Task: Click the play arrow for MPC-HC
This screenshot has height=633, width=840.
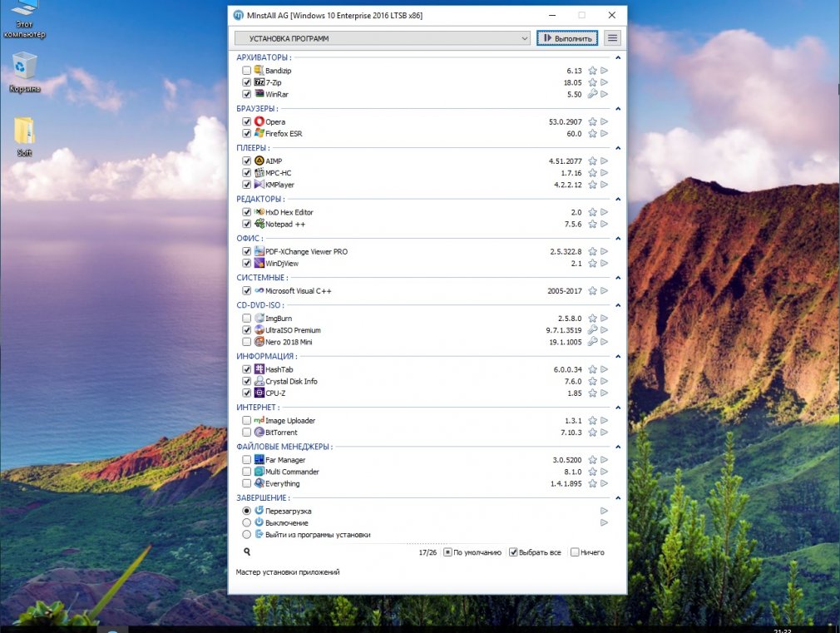Action: tap(605, 172)
